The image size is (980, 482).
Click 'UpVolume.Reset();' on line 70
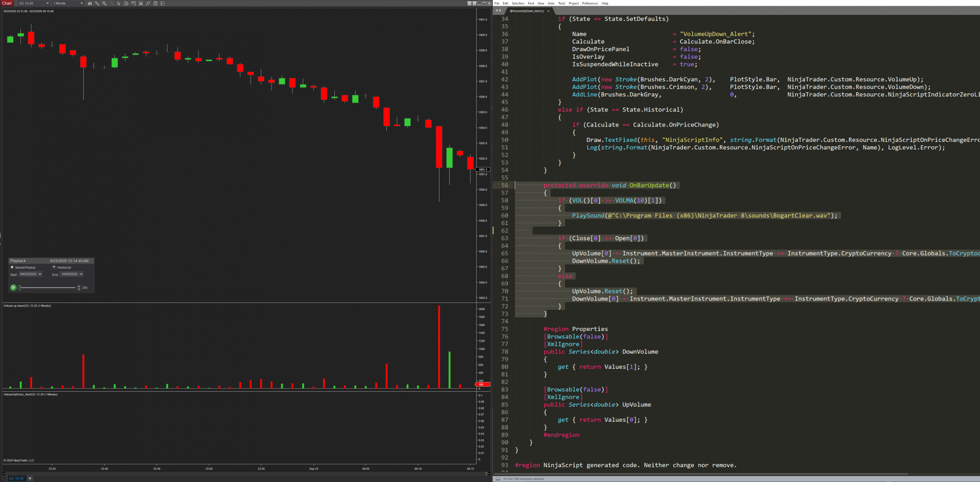click(602, 291)
